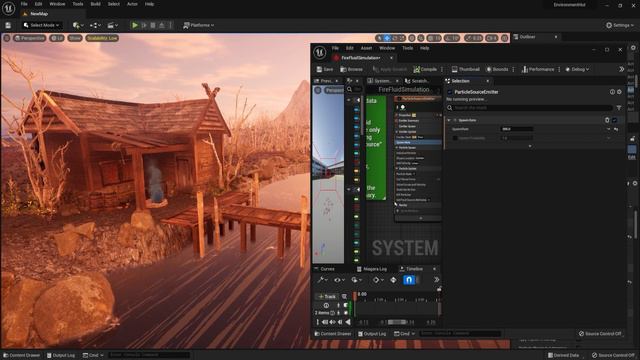
Task: Toggle timeline snapping magnet button
Action: 409,280
